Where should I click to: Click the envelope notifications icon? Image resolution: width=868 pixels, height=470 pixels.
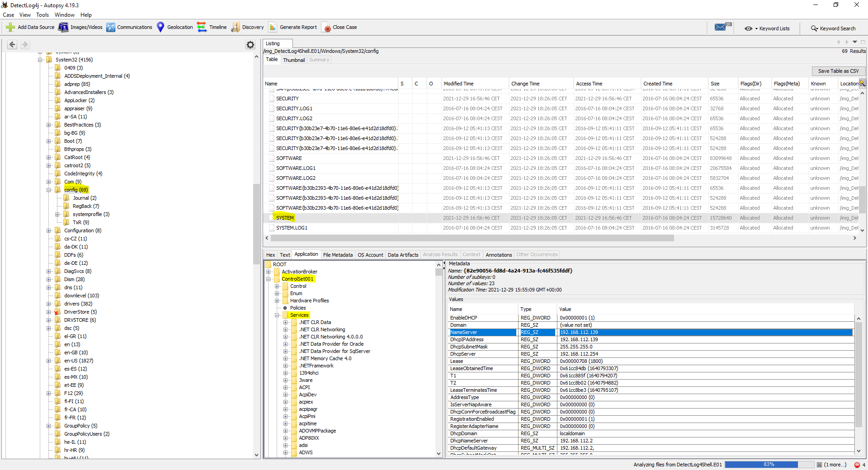pyautogui.click(x=721, y=27)
